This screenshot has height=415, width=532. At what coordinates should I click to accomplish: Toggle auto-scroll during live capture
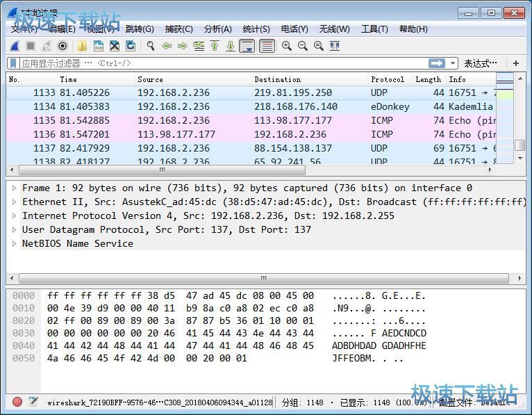click(247, 46)
